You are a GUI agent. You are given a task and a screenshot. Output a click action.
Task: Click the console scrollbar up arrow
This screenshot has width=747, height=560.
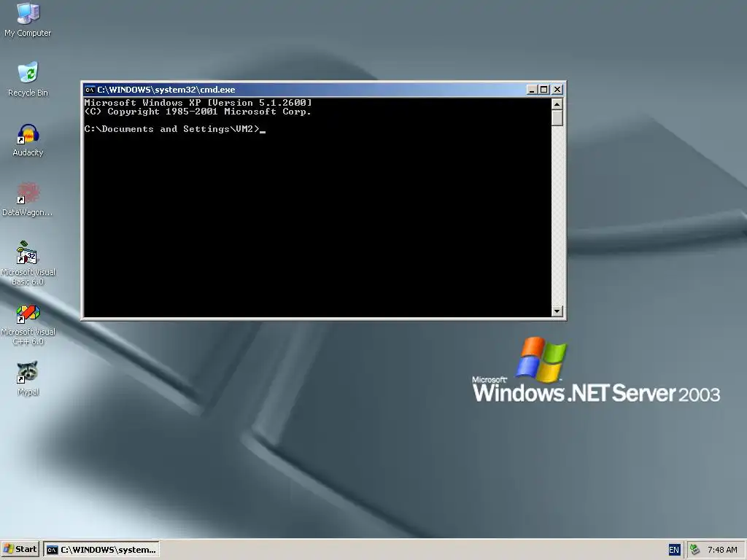tap(557, 104)
